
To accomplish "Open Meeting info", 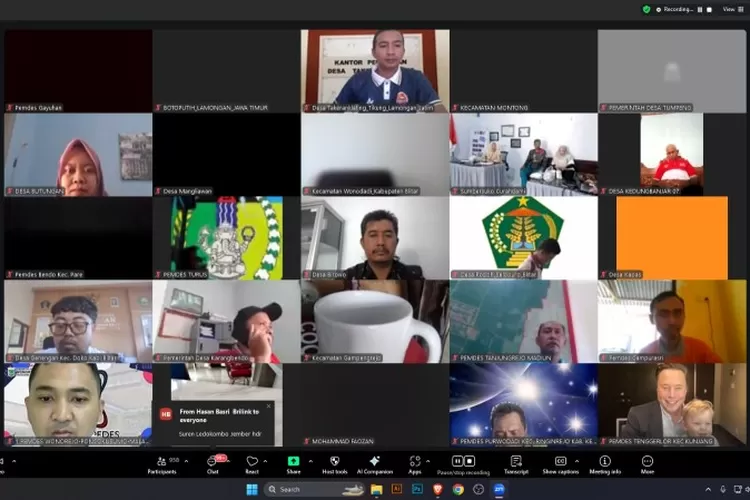I will tap(605, 465).
